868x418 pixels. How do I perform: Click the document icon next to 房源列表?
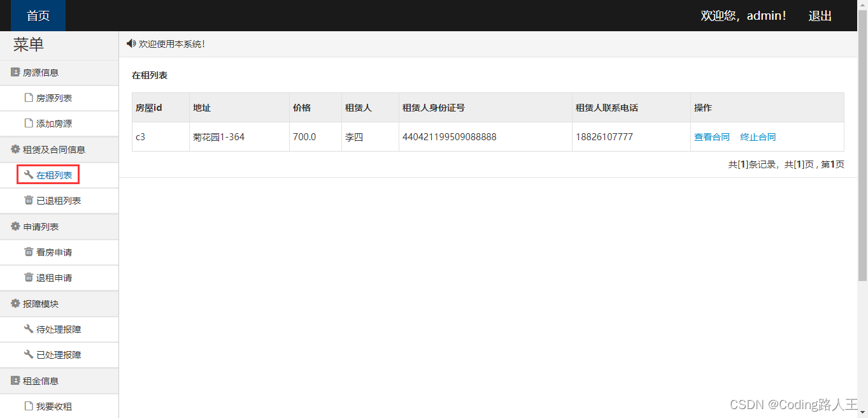click(28, 98)
